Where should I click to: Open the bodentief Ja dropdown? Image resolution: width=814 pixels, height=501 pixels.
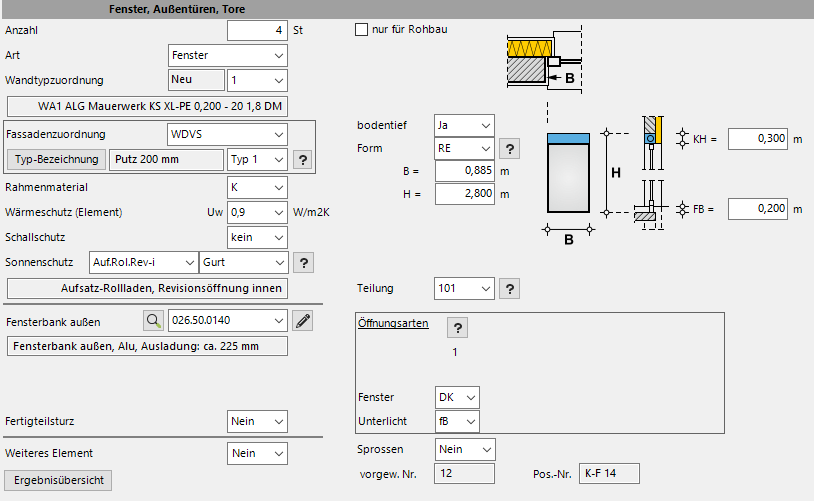pyautogui.click(x=465, y=125)
